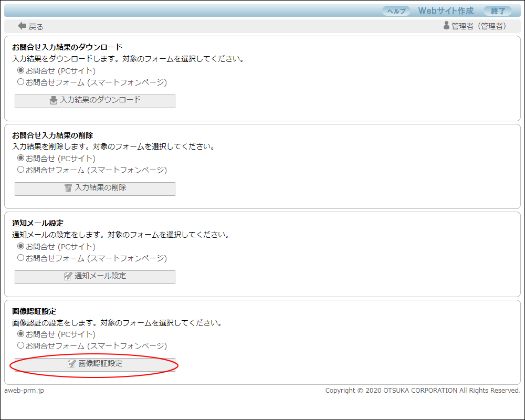Select smartphone form radio in download section
525x420 pixels.
21,82
